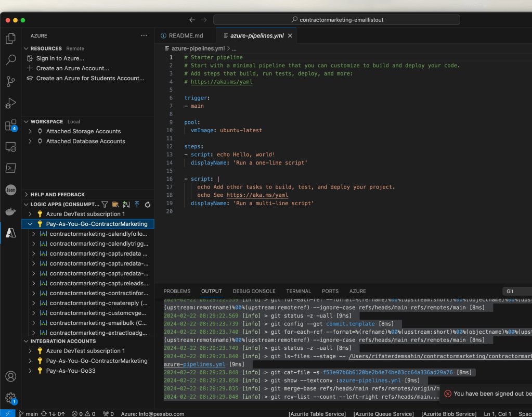Click the sync changes 1↓ 0↑ indicator
This screenshot has width=532, height=417.
[x=53, y=413]
